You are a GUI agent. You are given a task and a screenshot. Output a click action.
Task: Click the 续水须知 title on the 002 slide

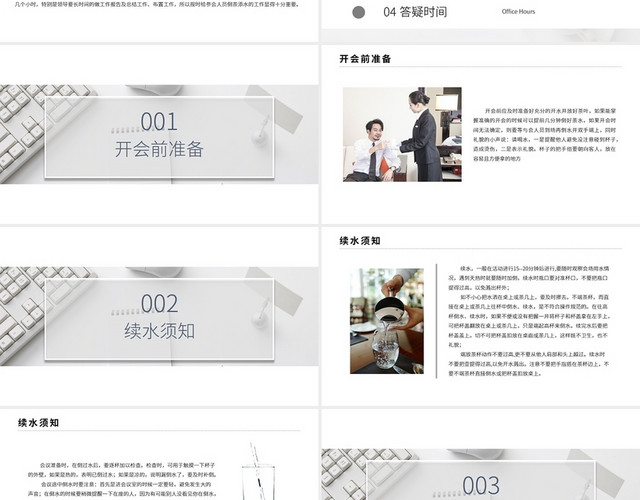point(160,331)
